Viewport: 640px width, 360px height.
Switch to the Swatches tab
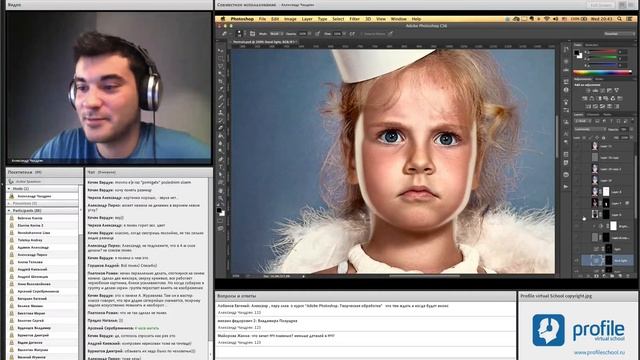click(592, 45)
